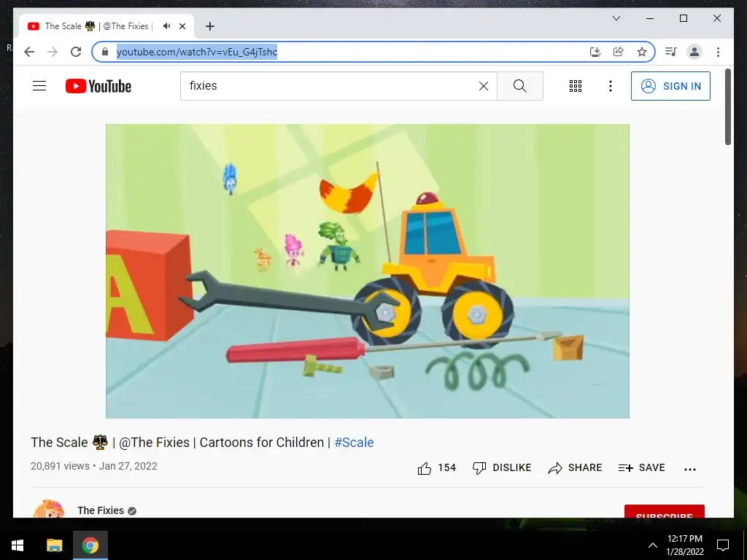Image resolution: width=747 pixels, height=560 pixels.
Task: Open the Windows notification center
Action: pyautogui.click(x=723, y=545)
